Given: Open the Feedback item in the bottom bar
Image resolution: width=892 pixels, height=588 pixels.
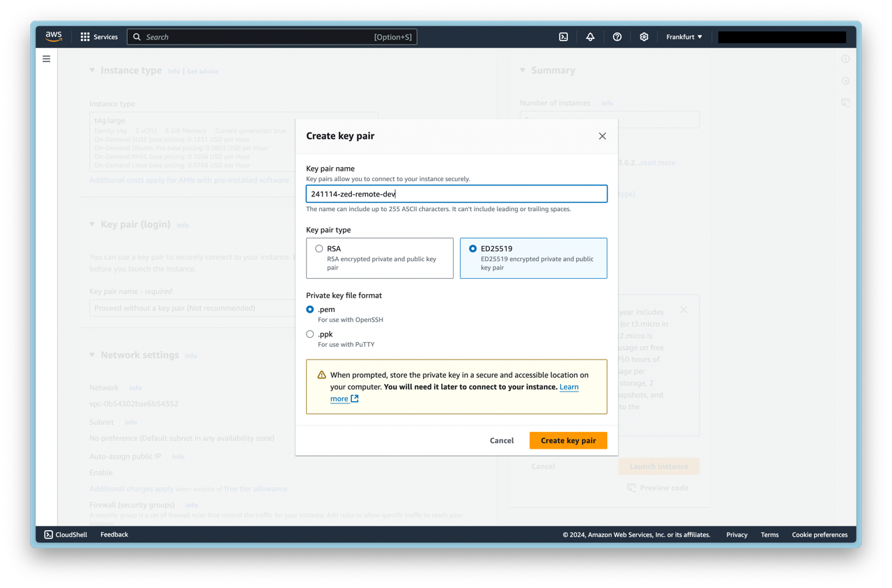Looking at the screenshot, I should 114,534.
